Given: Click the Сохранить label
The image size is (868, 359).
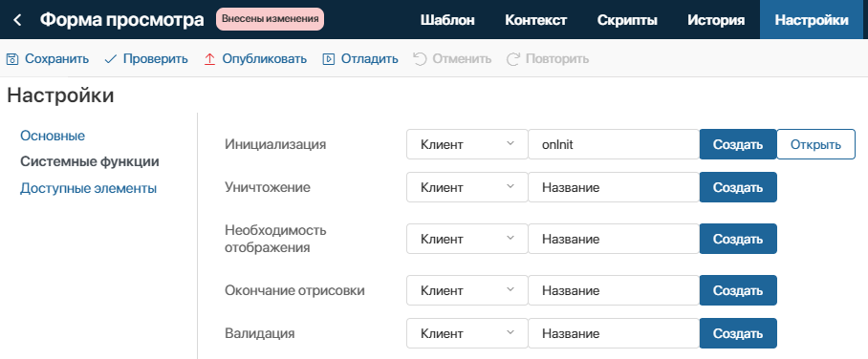Looking at the screenshot, I should click(57, 58).
